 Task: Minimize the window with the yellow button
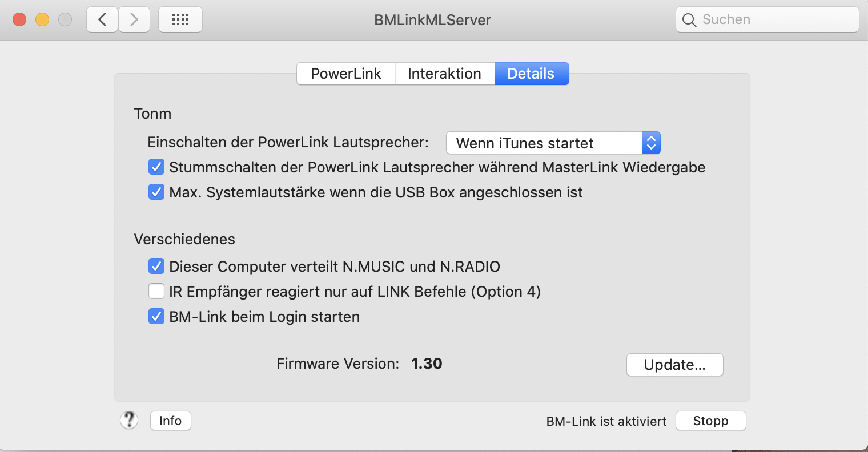(x=42, y=19)
